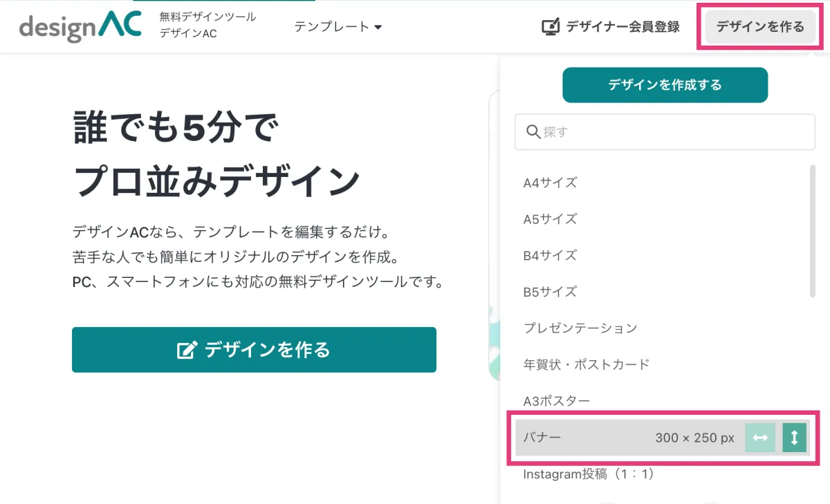830x504 pixels.
Task: Open the テンプレート dropdown menu
Action: coord(339,27)
